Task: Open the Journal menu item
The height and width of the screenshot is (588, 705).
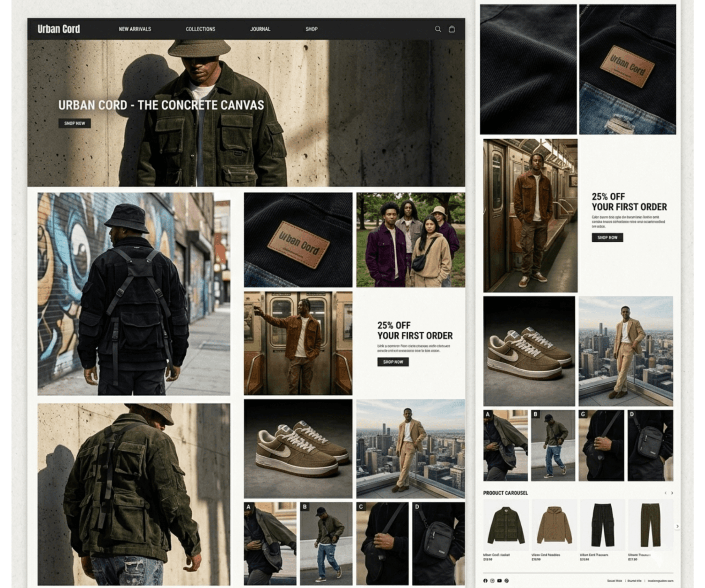Action: click(260, 29)
